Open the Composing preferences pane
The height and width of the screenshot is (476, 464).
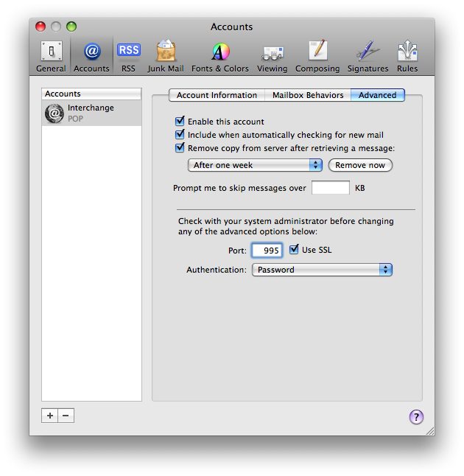click(x=317, y=56)
